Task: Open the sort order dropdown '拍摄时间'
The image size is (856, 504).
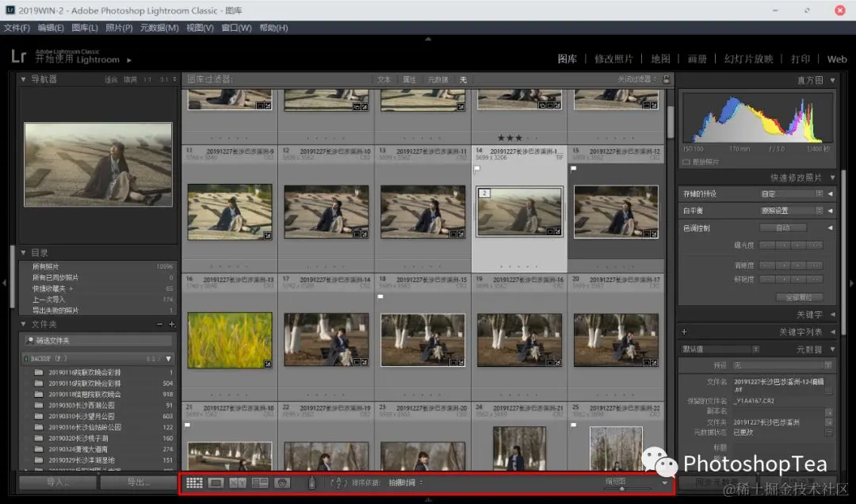Action: 405,483
